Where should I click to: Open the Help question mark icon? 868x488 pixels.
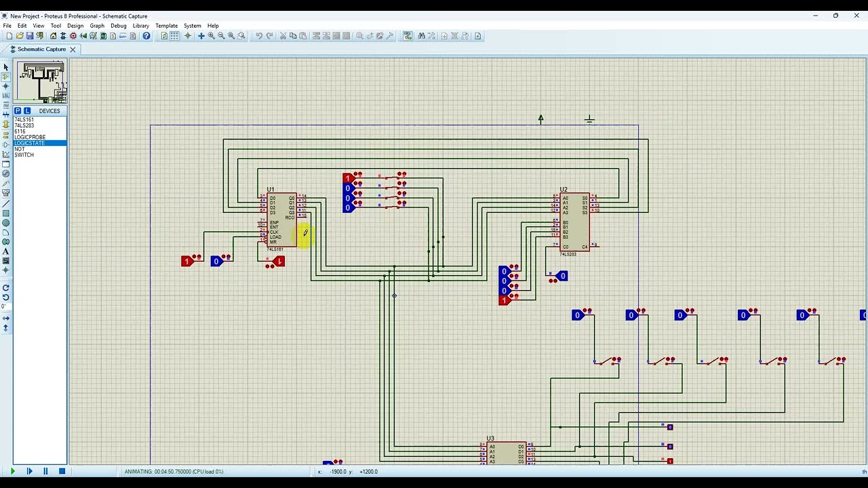coord(146,36)
